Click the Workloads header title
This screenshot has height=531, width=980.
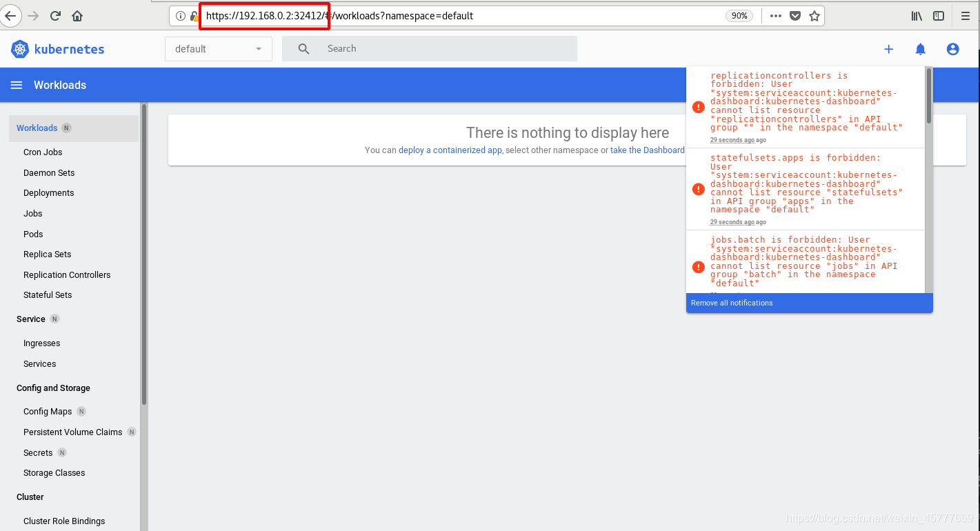60,86
